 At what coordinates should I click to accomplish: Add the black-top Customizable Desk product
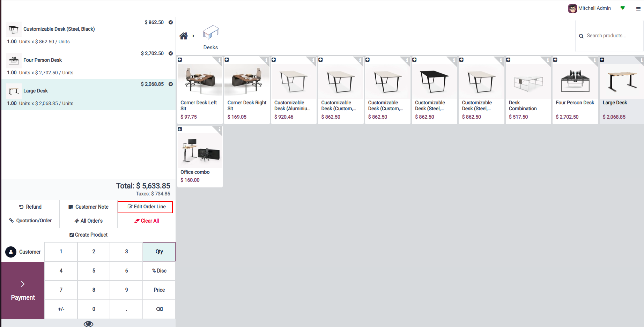pyautogui.click(x=435, y=90)
